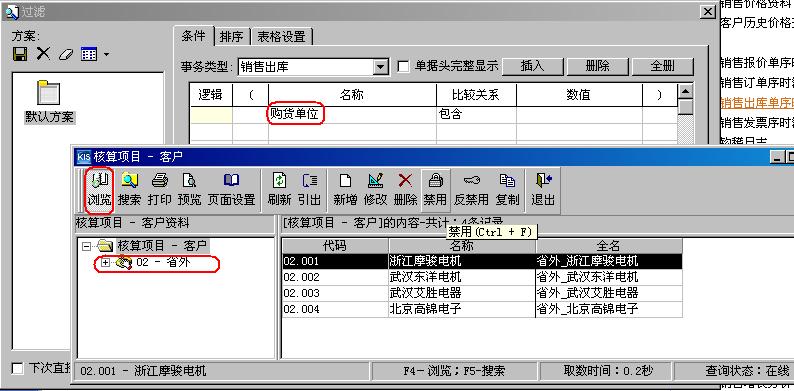This screenshot has width=794, height=391.
Task: Click the empty 数值 cell for 购货单位
Action: 579,114
